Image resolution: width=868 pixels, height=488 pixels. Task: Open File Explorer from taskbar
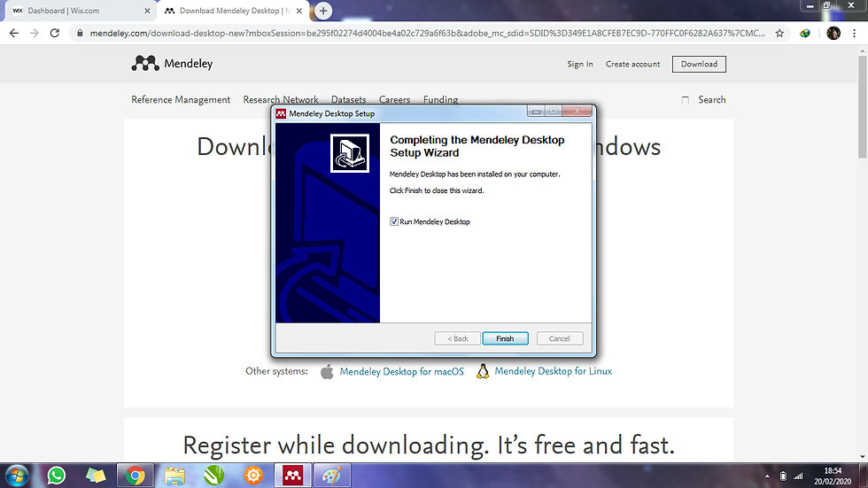(174, 476)
